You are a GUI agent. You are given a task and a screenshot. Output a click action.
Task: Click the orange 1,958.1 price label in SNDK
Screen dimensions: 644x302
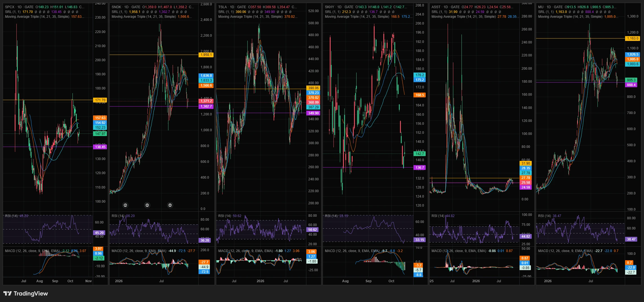coord(206,55)
